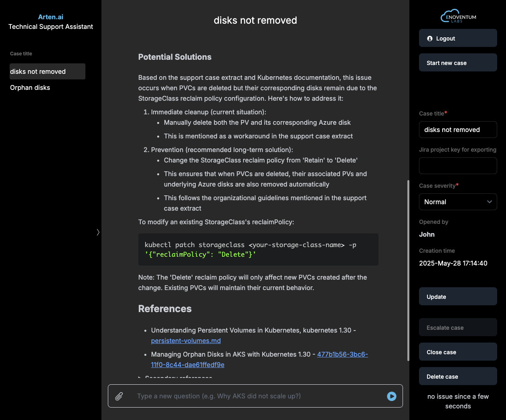Screen dimensions: 506x420
Task: Open the 477b1b56-3bc6 reference link
Action: pos(342,354)
